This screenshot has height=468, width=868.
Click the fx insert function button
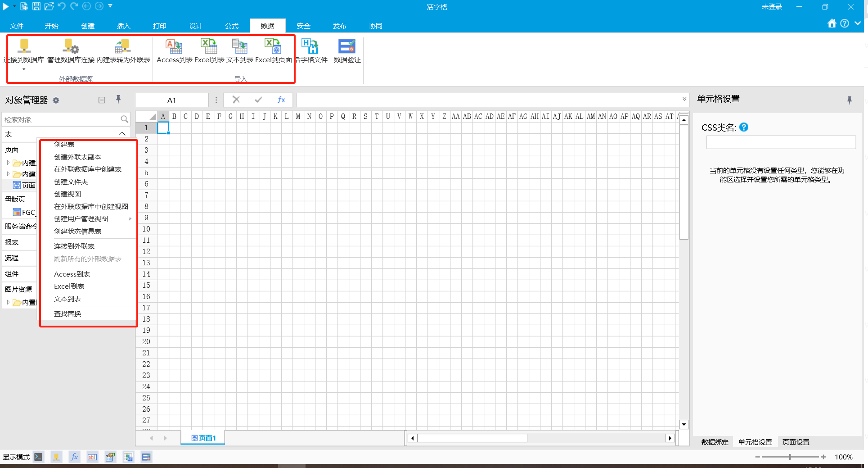coord(281,100)
